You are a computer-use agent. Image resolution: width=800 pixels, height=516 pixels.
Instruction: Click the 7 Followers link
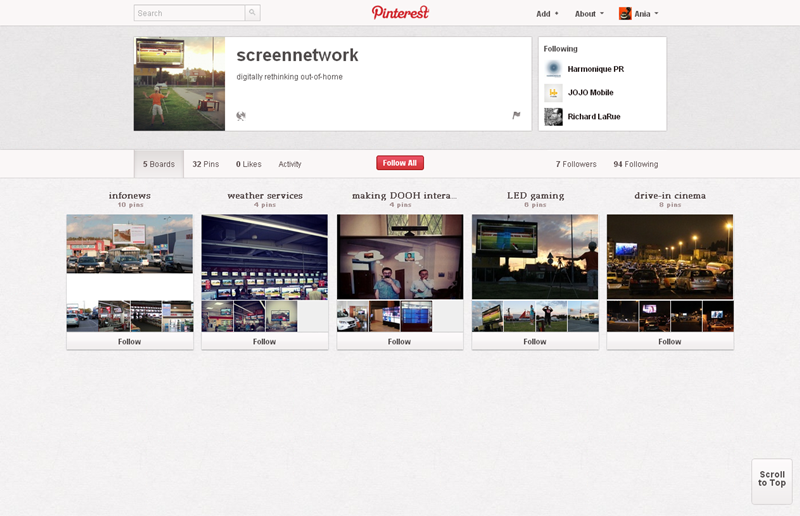pos(576,164)
